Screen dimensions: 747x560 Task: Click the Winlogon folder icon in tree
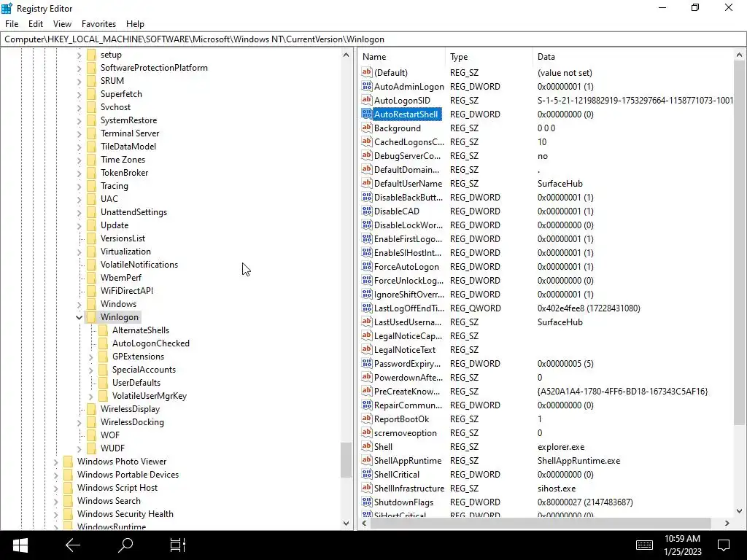91,316
